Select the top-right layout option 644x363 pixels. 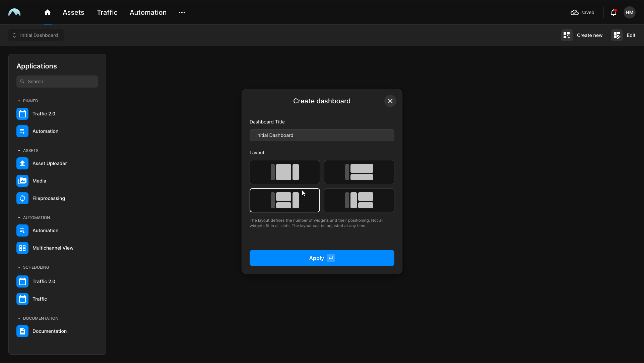(359, 172)
